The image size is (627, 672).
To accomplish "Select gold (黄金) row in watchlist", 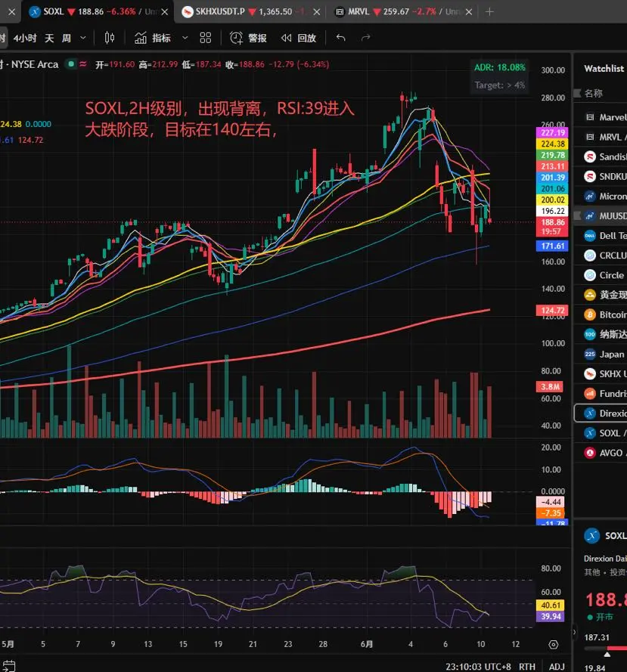I will click(x=601, y=295).
